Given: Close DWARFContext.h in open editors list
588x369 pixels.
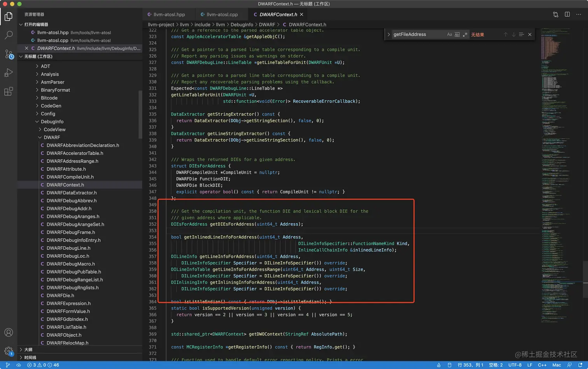Looking at the screenshot, I should pyautogui.click(x=26, y=48).
